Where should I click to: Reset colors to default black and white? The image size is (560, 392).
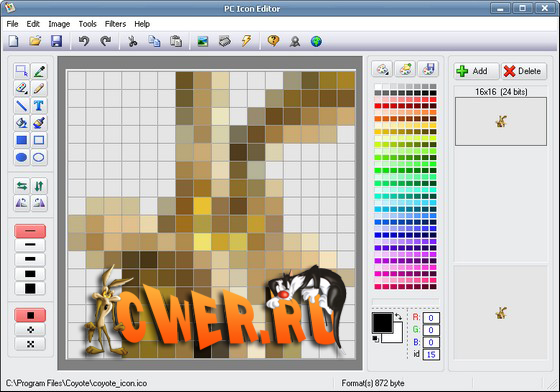pyautogui.click(x=376, y=338)
